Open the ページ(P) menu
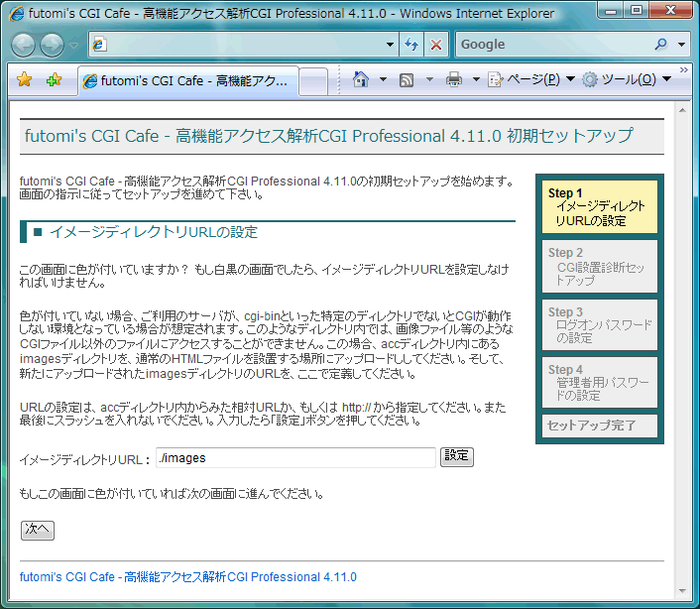Image resolution: width=700 pixels, height=609 pixels. [531, 79]
